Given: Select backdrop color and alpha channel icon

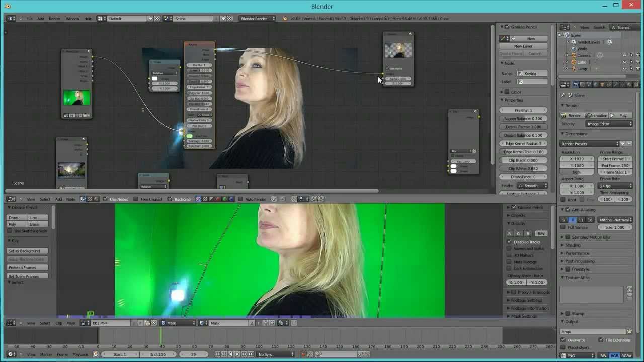Looking at the screenshot, I should point(198,199).
